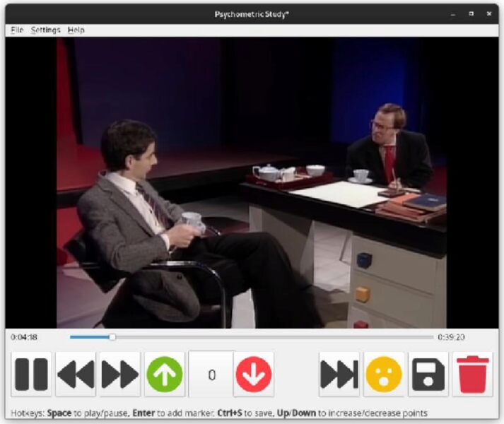Image resolution: width=504 pixels, height=424 pixels.
Task: Fast forward the video
Action: tap(120, 374)
